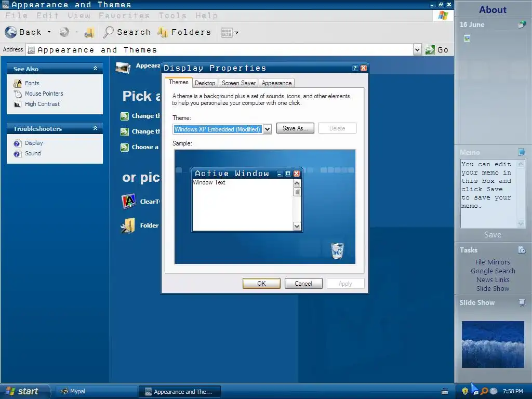This screenshot has height=399, width=532.
Task: Click the High Contrast icon
Action: click(x=18, y=104)
